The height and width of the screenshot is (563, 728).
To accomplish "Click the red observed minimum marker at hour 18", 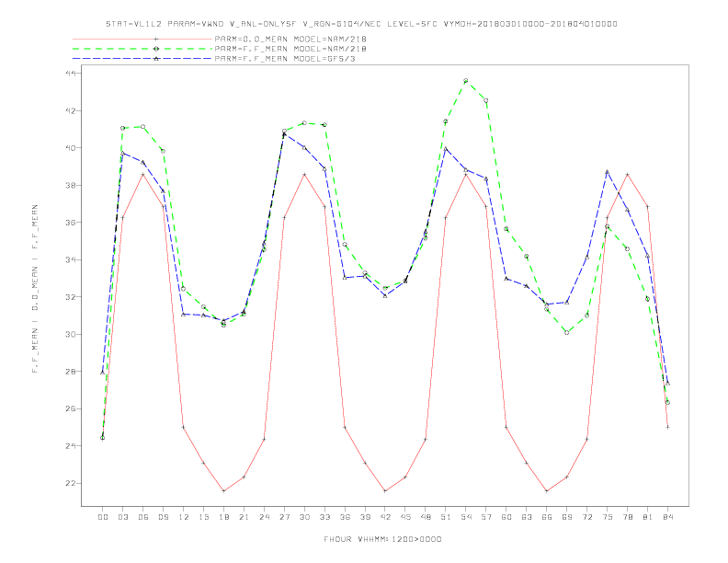I will 223,491.
